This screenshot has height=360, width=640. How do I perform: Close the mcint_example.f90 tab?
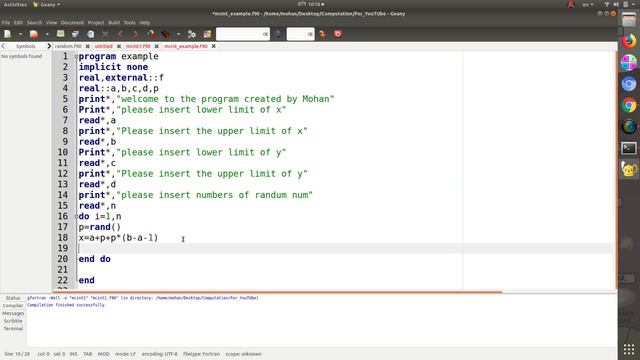click(x=213, y=47)
